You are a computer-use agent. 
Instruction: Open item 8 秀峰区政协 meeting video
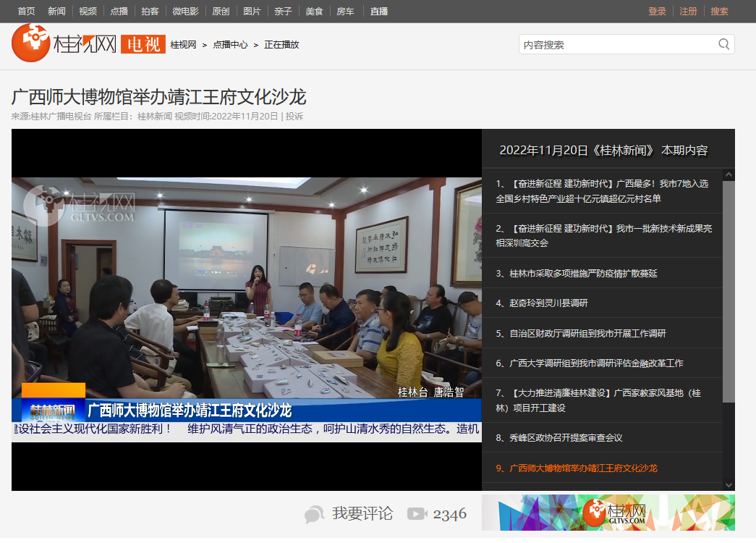tap(566, 437)
